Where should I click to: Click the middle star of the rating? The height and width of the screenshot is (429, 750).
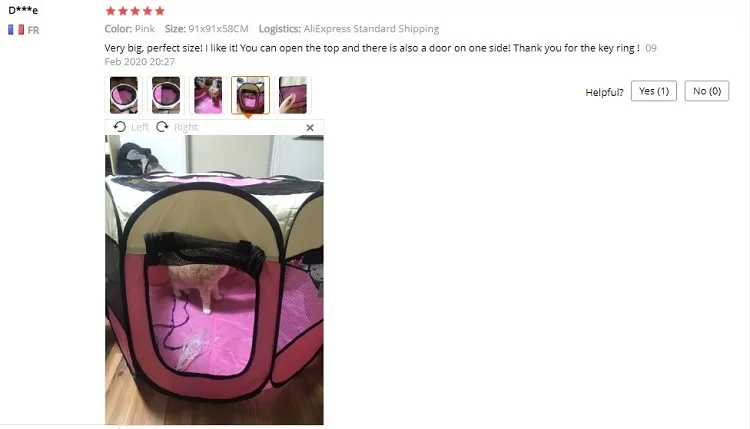pos(135,11)
